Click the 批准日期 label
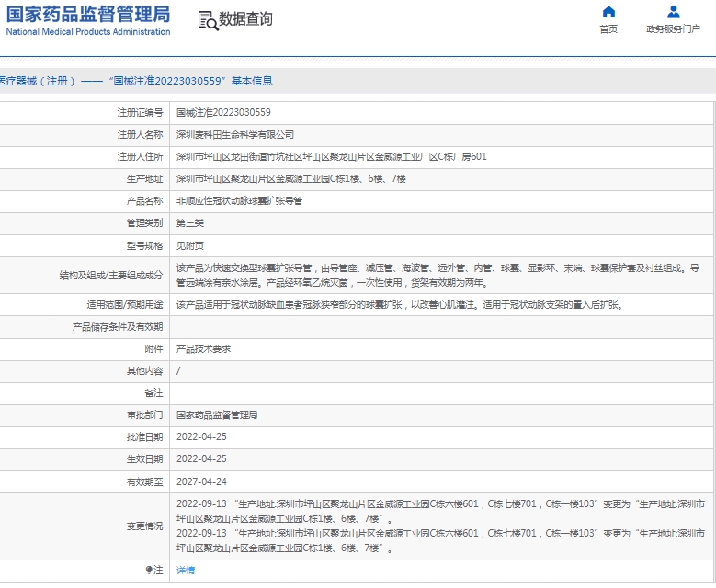Viewport: 716px width, 588px height. pyautogui.click(x=144, y=437)
